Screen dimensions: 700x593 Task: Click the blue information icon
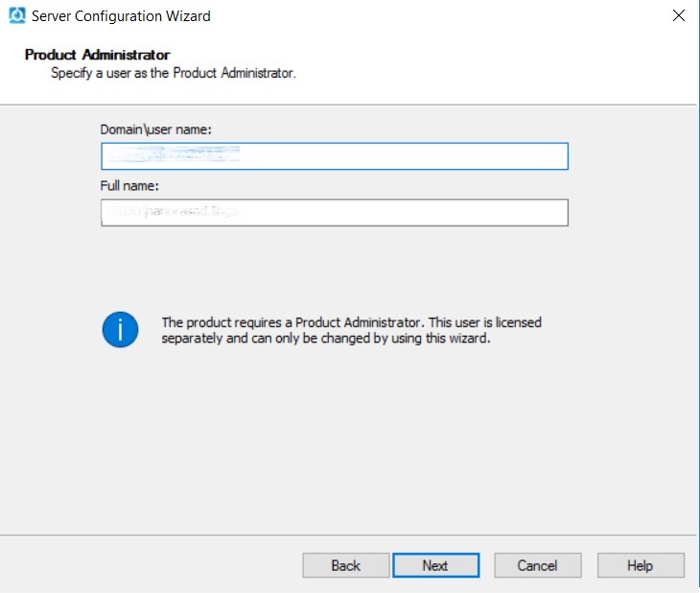(120, 330)
